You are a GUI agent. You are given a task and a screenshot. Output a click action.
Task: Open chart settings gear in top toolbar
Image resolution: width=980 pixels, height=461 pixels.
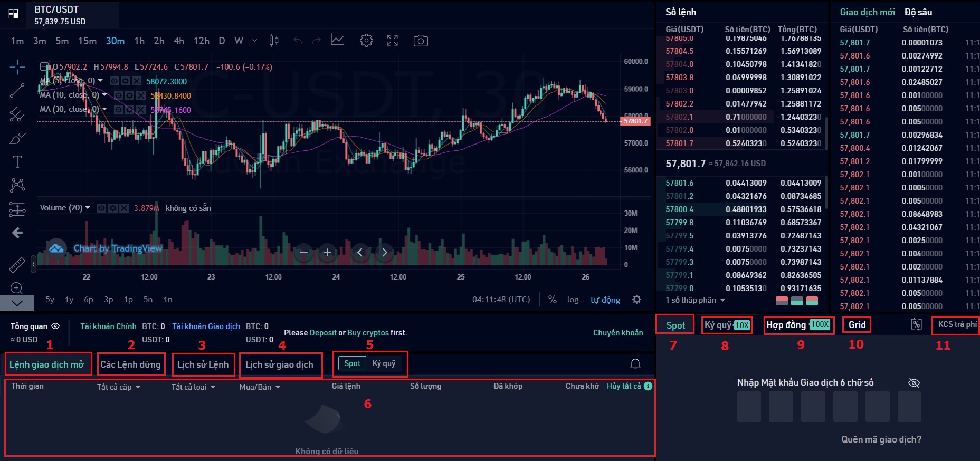(x=366, y=41)
